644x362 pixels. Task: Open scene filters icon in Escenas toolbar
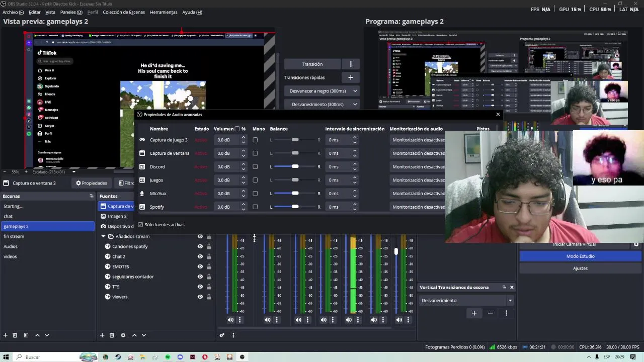[26, 335]
